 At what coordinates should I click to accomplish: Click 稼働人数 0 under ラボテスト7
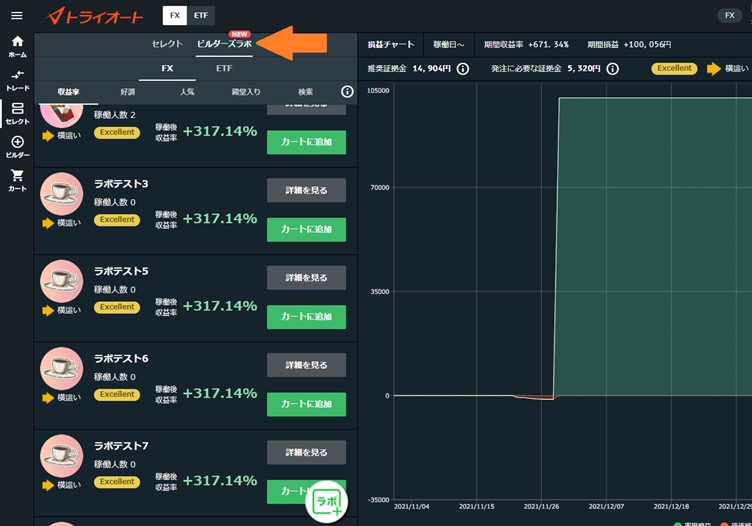[115, 464]
